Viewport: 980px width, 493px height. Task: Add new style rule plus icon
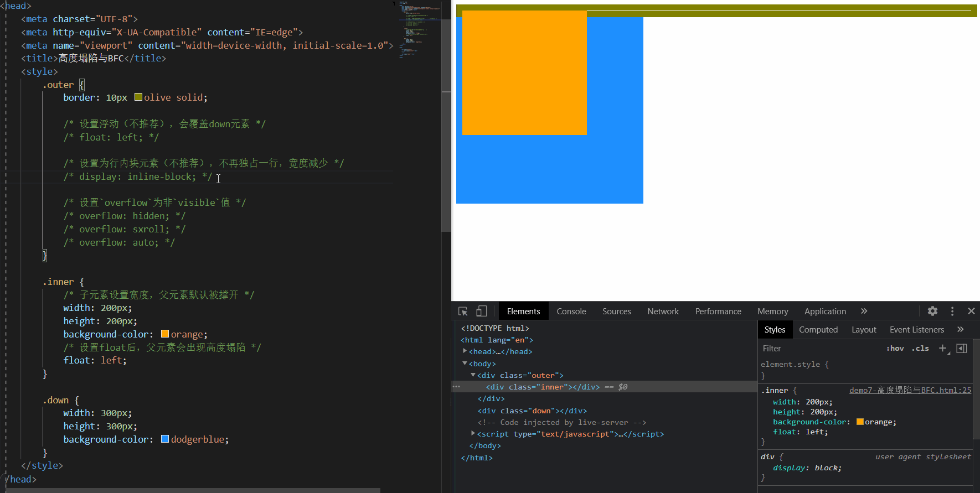point(943,348)
